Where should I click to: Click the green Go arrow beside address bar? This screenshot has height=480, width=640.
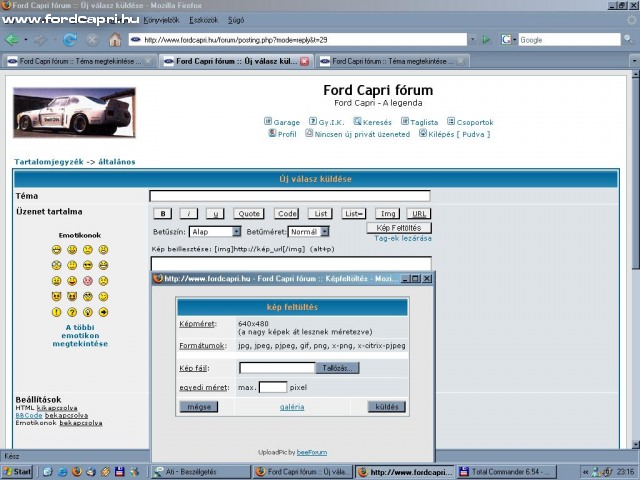(486, 40)
